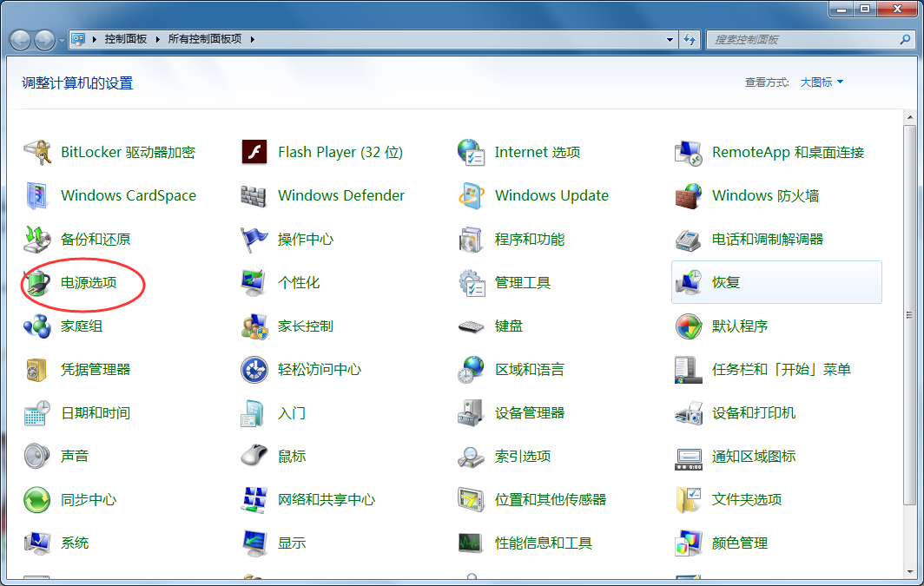Click the 默认程序 icon

pos(689,326)
